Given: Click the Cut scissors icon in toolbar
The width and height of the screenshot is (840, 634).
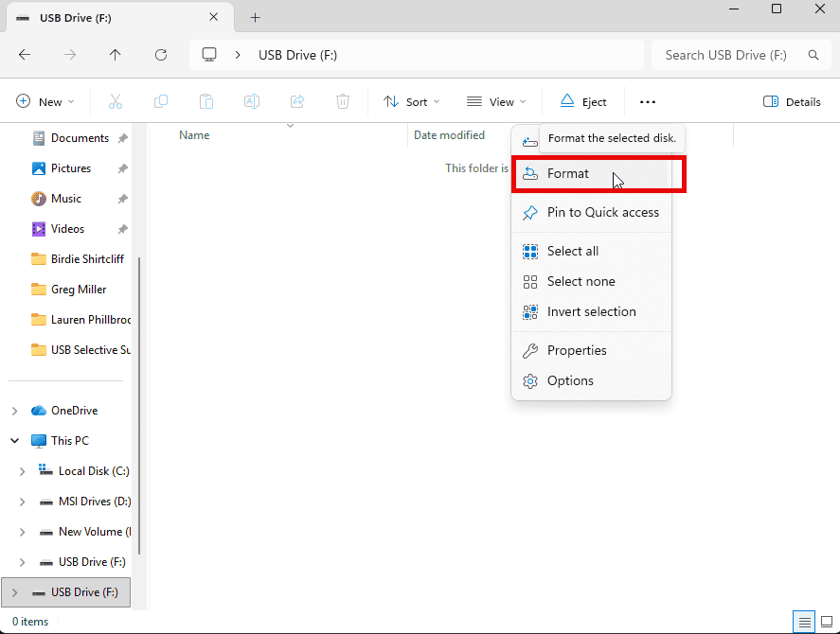Looking at the screenshot, I should point(116,101).
